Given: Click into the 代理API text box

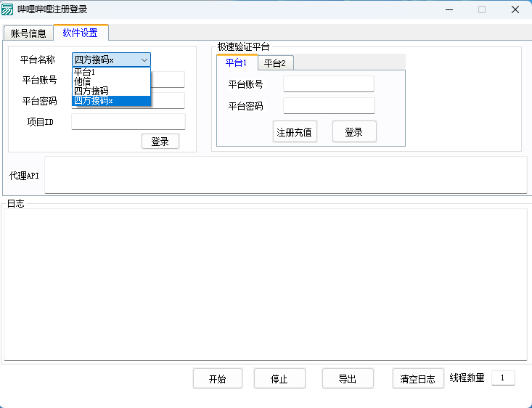Looking at the screenshot, I should point(285,175).
